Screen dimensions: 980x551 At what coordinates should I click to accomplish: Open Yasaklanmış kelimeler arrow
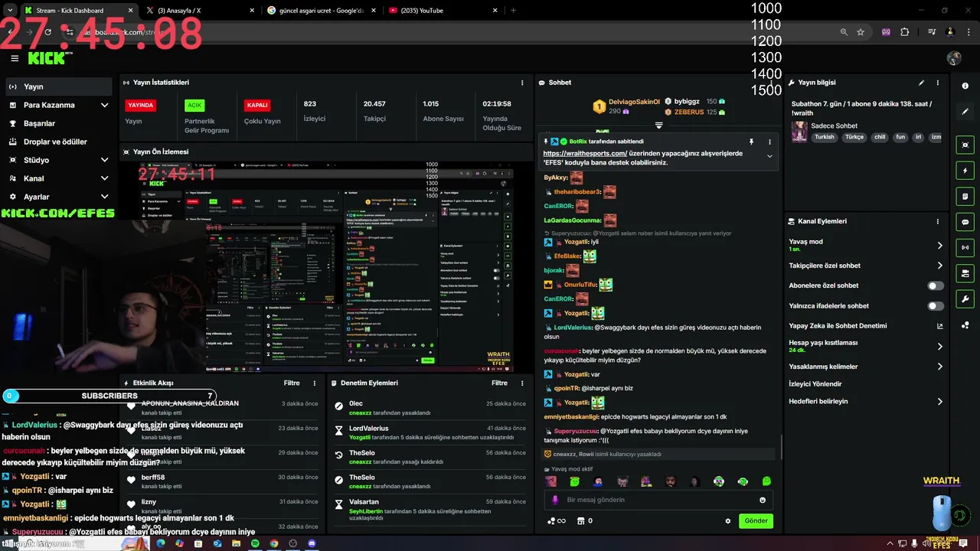click(940, 367)
